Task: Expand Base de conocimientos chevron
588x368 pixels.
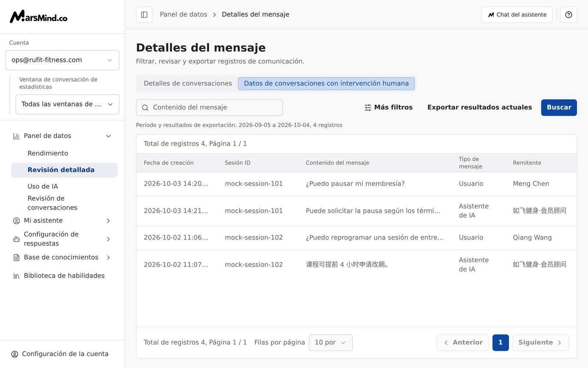Action: click(108, 258)
